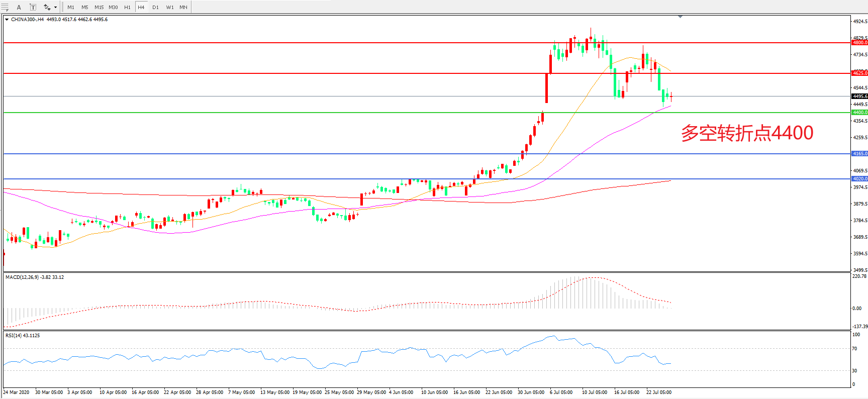Image resolution: width=868 pixels, height=399 pixels.
Task: Select the Text Label tool
Action: click(x=33, y=7)
